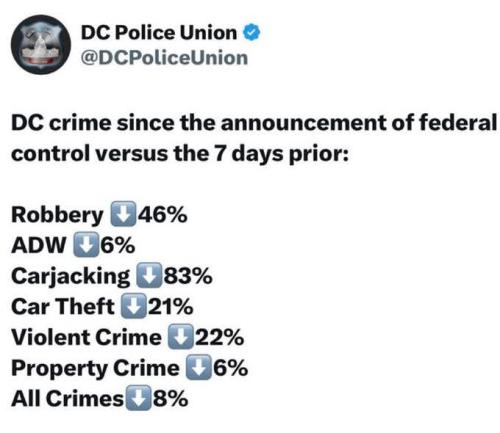This screenshot has width=500, height=433.
Task: Open the DC Police Union display name
Action: [x=159, y=33]
